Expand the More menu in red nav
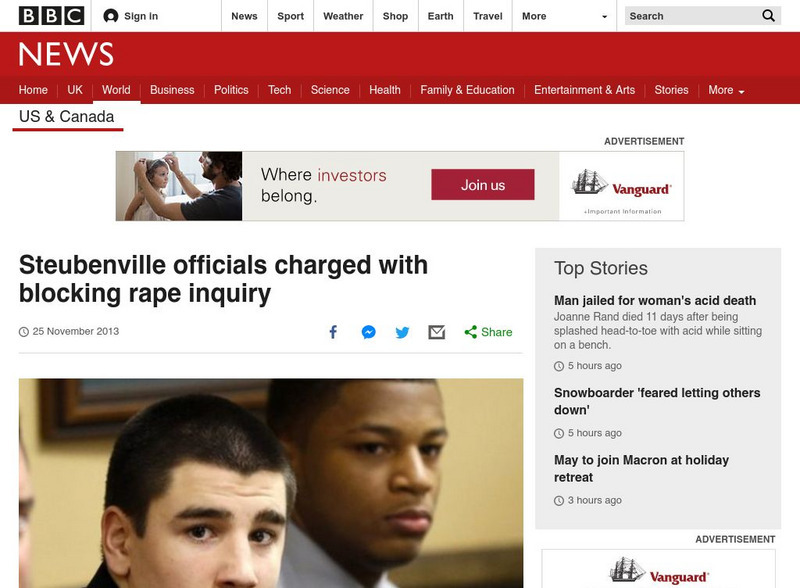The height and width of the screenshot is (588, 800). tap(726, 90)
